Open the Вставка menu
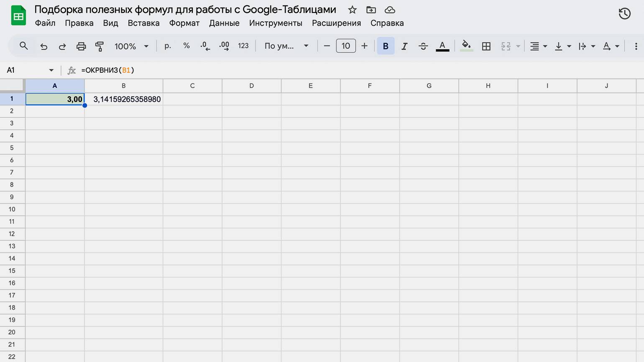 click(143, 23)
